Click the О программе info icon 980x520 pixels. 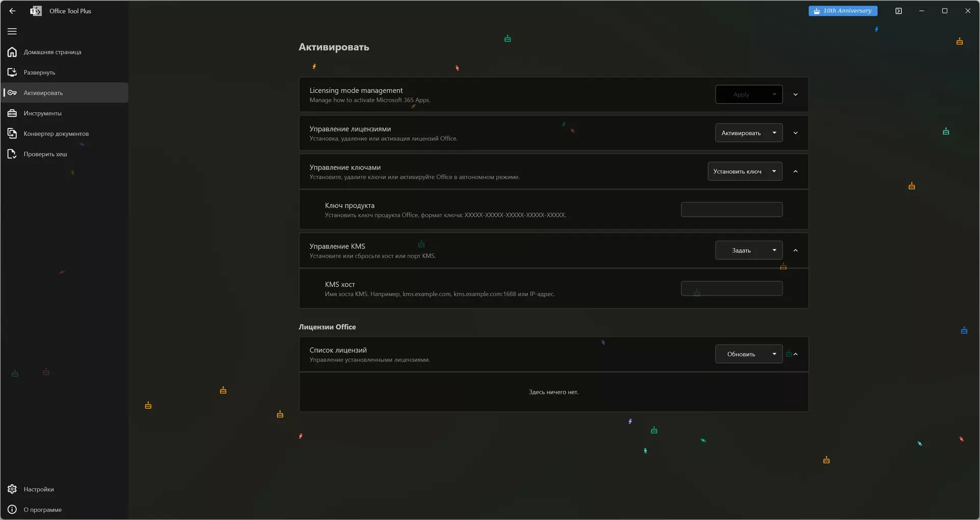12,509
